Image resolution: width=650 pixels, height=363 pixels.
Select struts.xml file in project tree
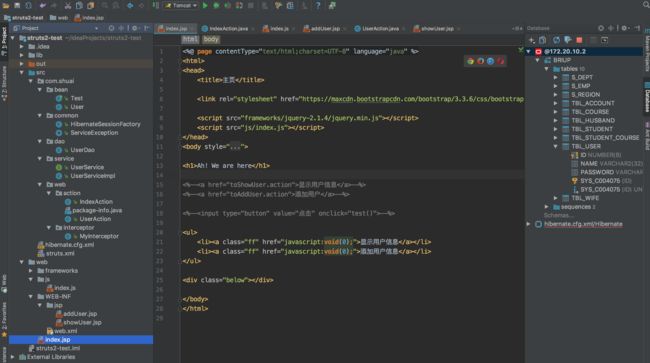[x=60, y=253]
